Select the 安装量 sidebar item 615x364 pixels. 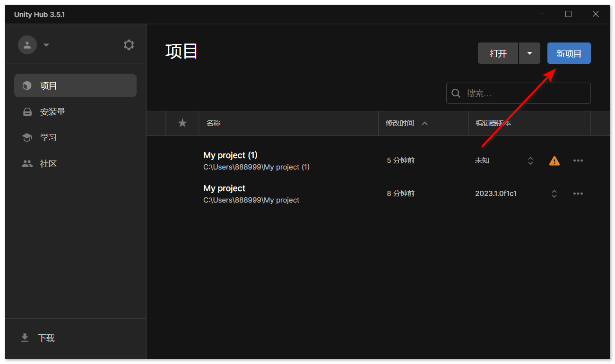click(76, 112)
